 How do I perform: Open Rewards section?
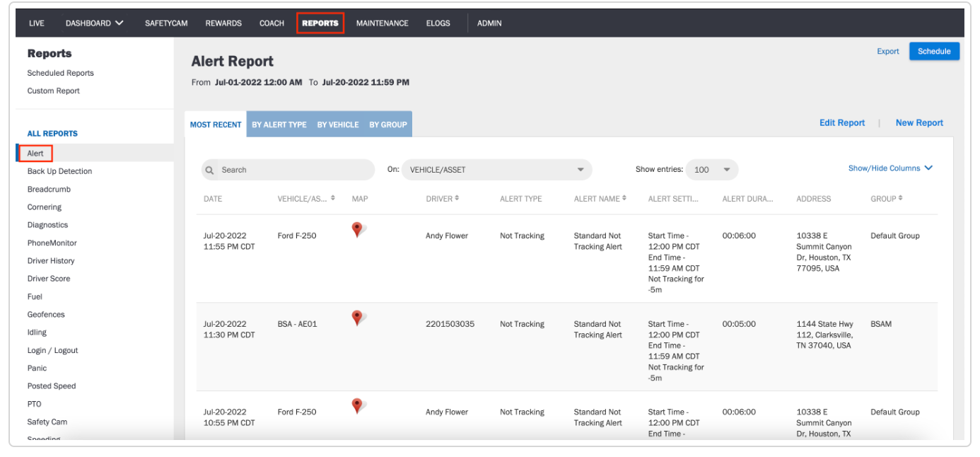click(x=223, y=23)
